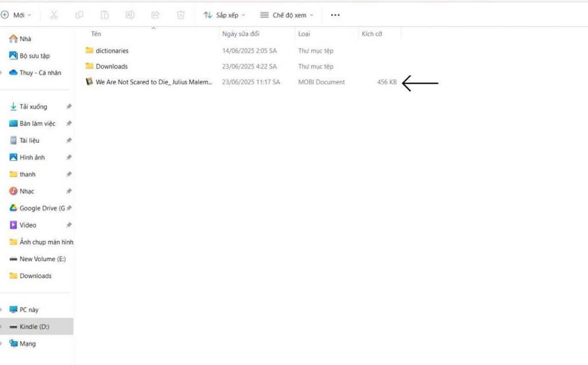
Task: Click the Share icon in toolbar
Action: pyautogui.click(x=155, y=15)
